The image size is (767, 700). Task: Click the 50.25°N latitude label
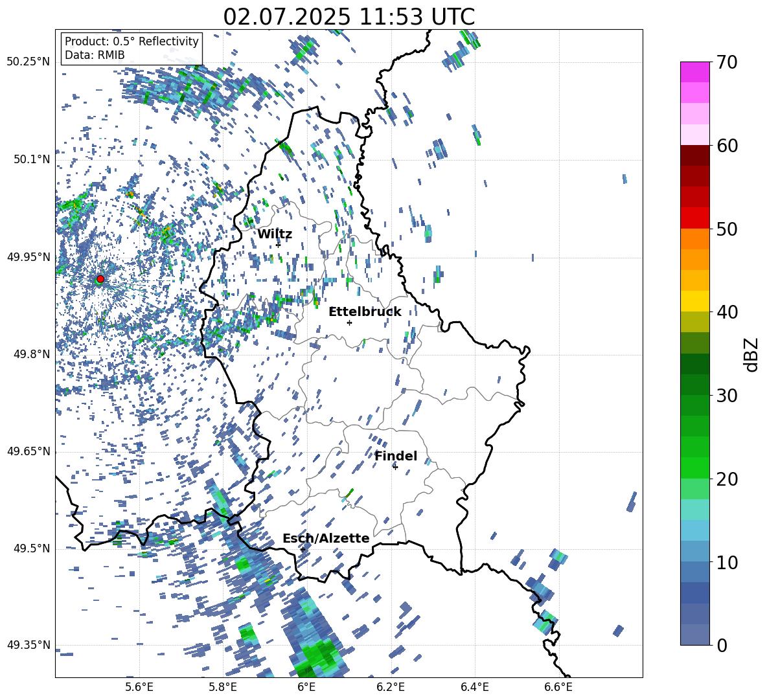pos(29,62)
